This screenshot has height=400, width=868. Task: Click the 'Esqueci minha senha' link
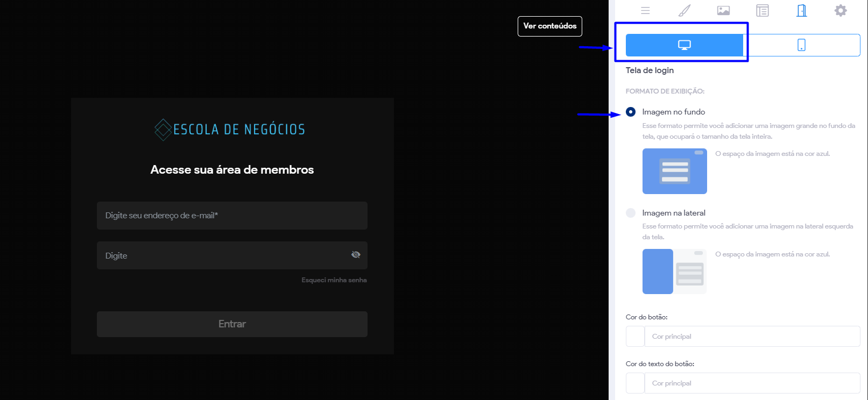coord(334,280)
